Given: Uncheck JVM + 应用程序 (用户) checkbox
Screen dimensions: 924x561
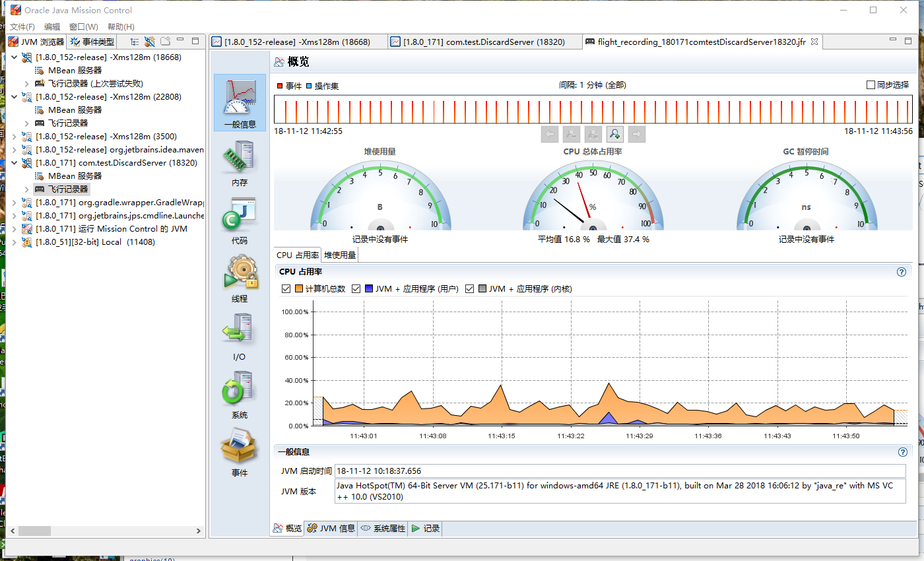Looking at the screenshot, I should (356, 288).
